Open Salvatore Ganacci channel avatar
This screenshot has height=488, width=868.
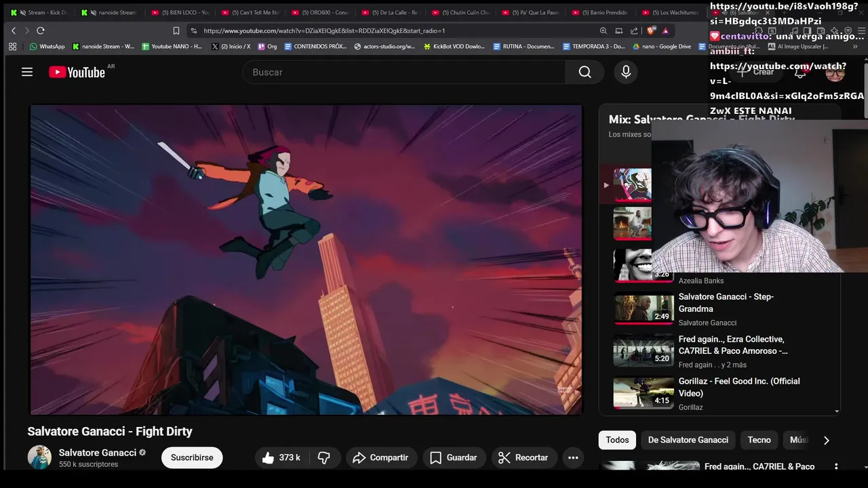[x=39, y=457]
